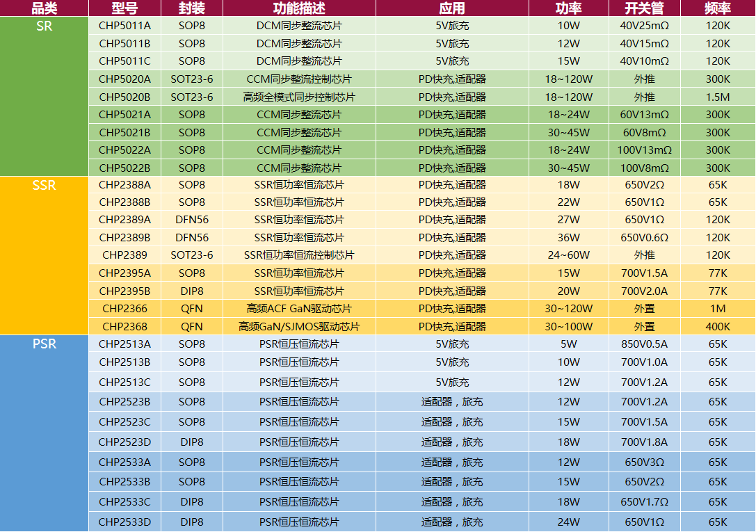Click the 5W power cell
The image size is (756, 532).
(569, 344)
